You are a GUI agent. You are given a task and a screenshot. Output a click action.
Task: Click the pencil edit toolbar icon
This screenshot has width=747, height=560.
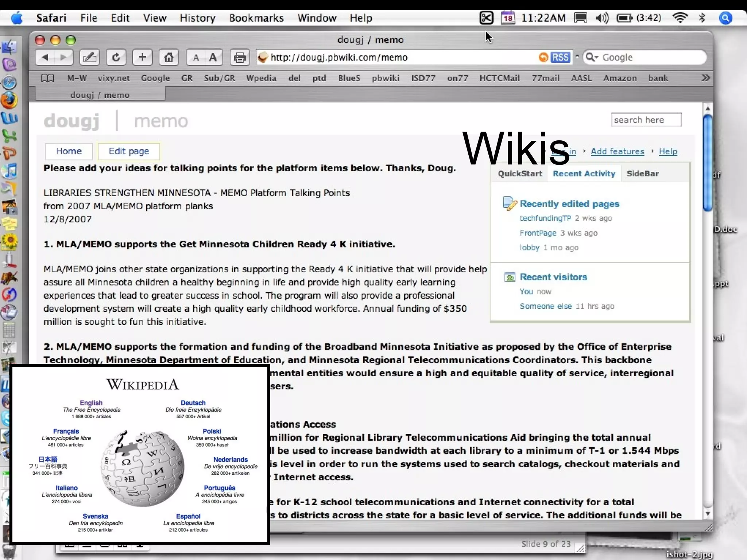pos(89,57)
